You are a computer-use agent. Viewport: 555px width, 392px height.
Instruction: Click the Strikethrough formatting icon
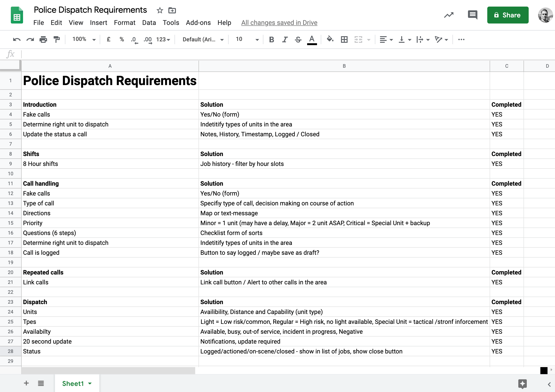[x=298, y=39]
